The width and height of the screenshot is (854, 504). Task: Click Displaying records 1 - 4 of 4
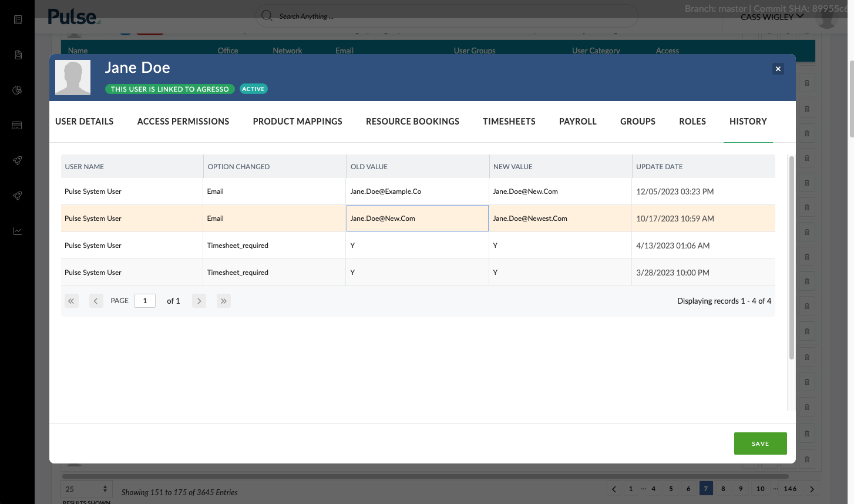pos(724,301)
